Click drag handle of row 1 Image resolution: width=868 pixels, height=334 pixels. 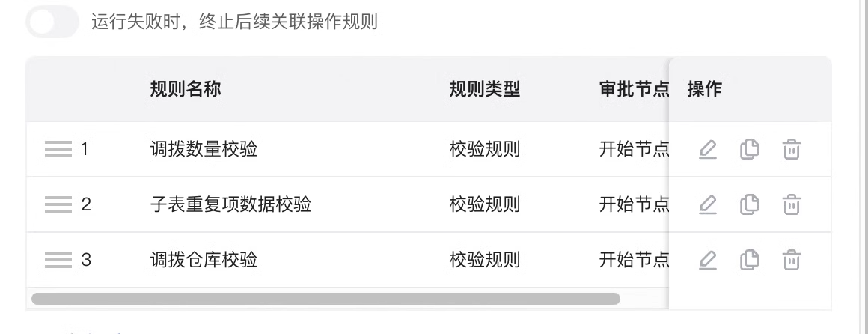(x=58, y=149)
